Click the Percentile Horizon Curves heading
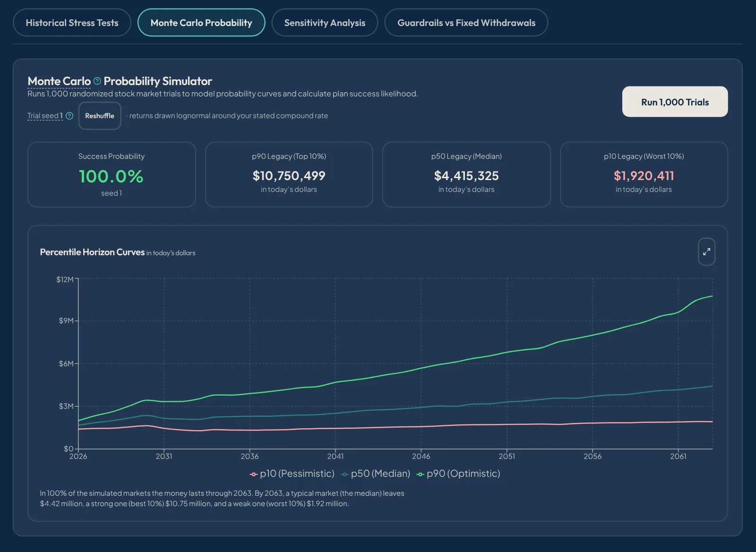 tap(92, 252)
